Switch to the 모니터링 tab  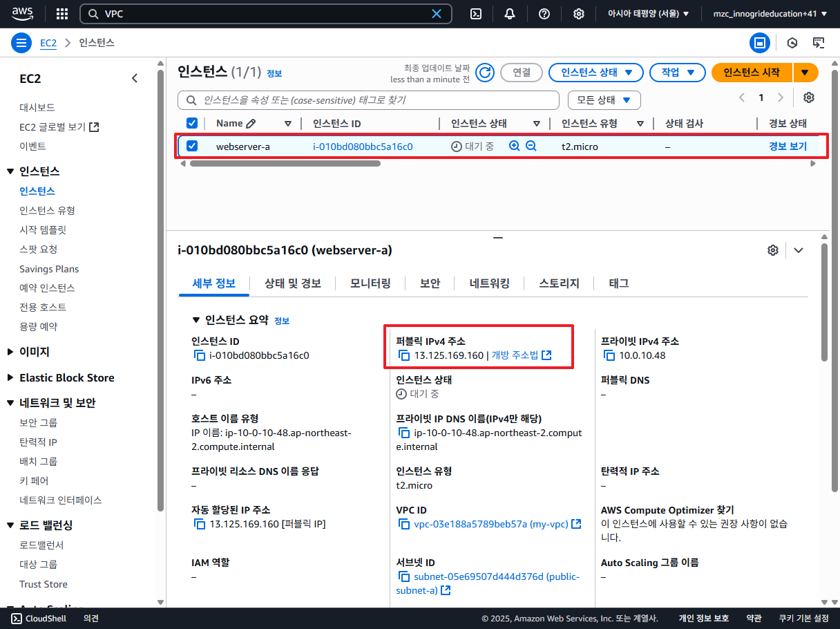click(370, 283)
